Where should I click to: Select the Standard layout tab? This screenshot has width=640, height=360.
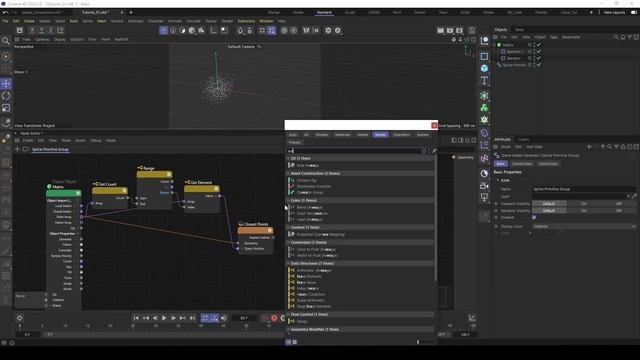[324, 13]
